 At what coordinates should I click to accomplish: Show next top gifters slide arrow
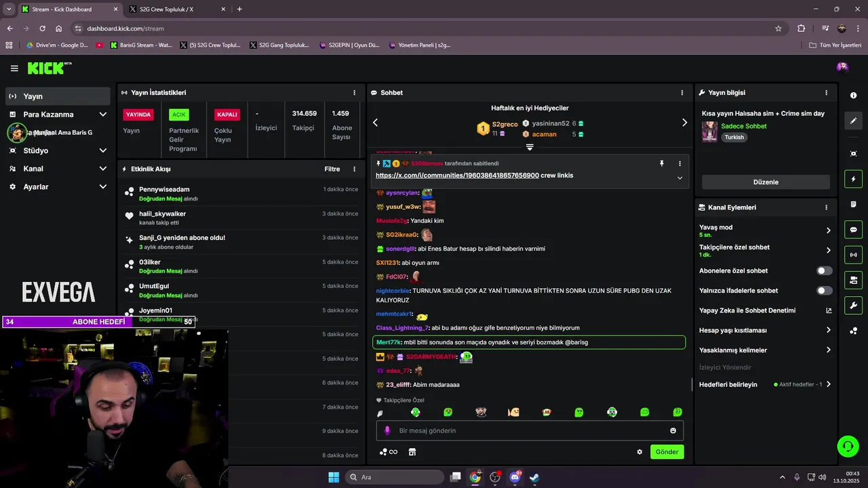[684, 123]
